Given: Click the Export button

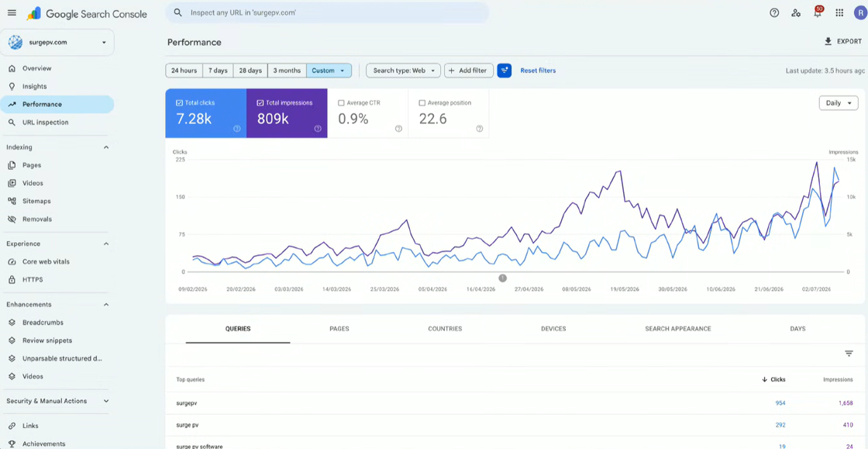Looking at the screenshot, I should [843, 42].
